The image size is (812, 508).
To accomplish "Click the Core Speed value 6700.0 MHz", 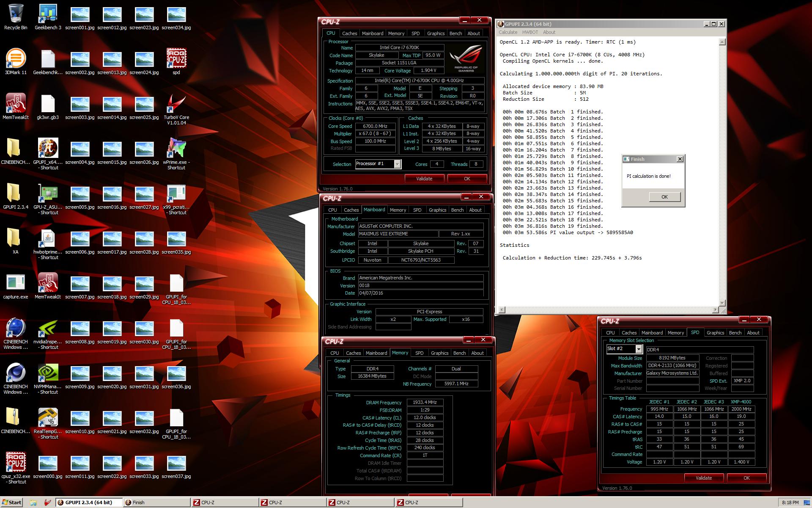I will point(375,126).
